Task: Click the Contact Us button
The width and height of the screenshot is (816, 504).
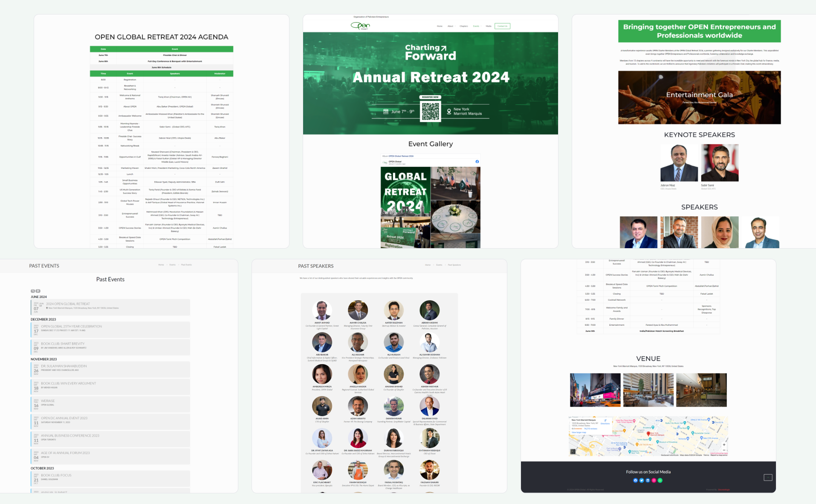Action: (x=502, y=26)
